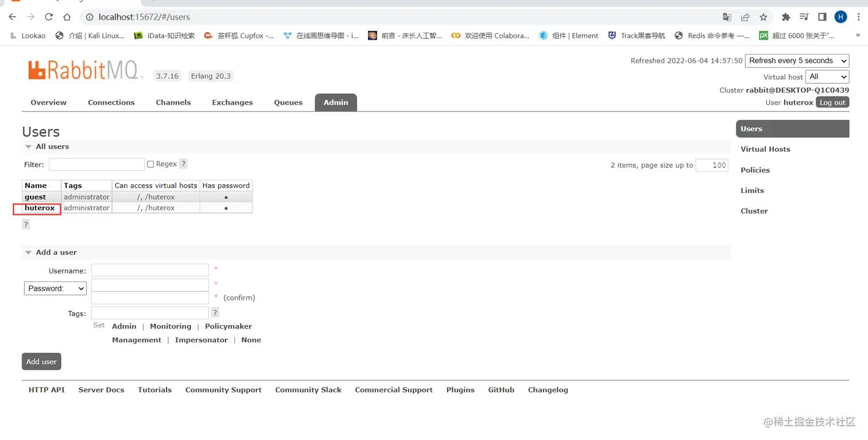Viewport: 868px width, 440px height.
Task: Set the Policymaker tag
Action: coord(228,326)
